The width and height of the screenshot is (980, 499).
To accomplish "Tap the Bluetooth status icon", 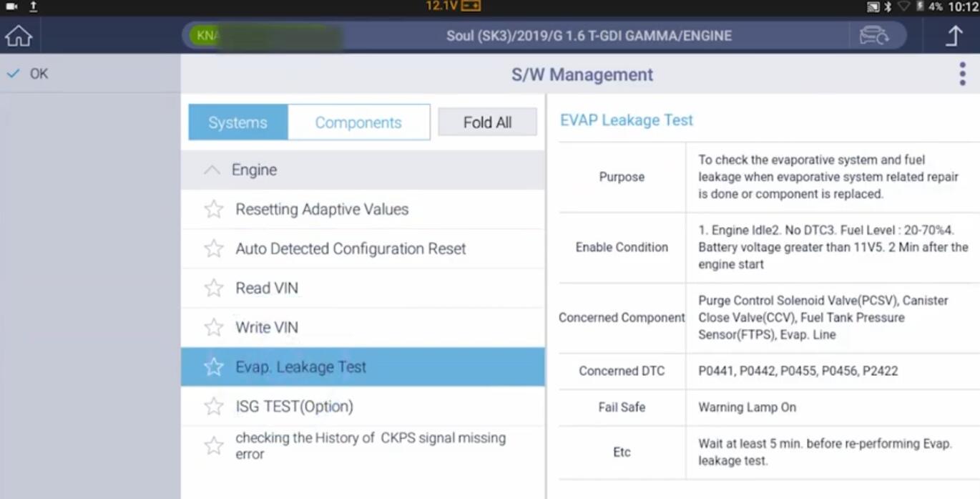I will tap(888, 6).
